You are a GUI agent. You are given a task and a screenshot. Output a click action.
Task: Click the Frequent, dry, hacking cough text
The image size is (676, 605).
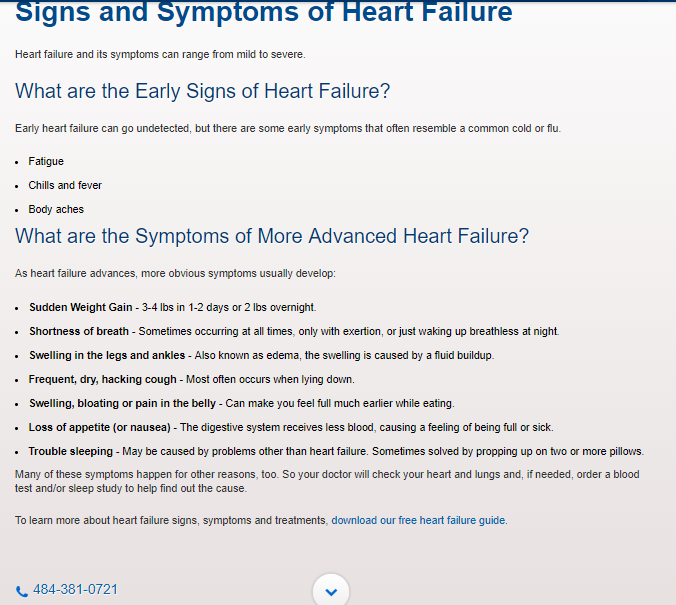tap(103, 379)
